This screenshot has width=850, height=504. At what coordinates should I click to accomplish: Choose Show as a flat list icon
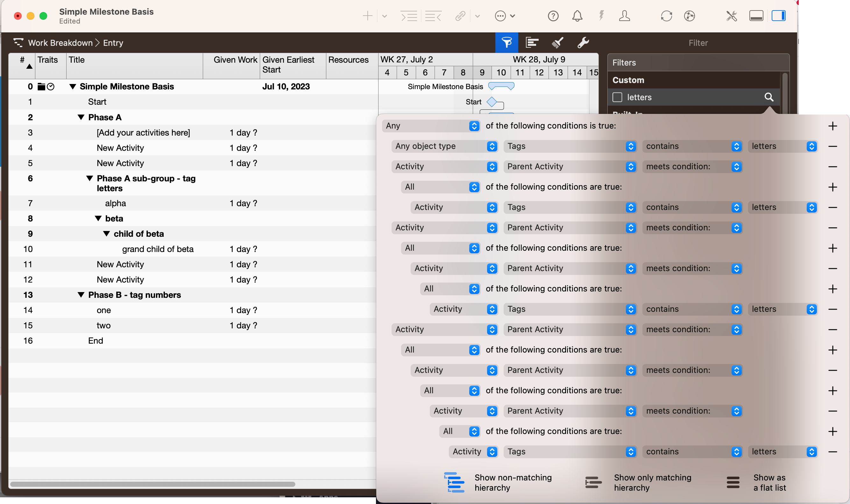click(x=733, y=482)
